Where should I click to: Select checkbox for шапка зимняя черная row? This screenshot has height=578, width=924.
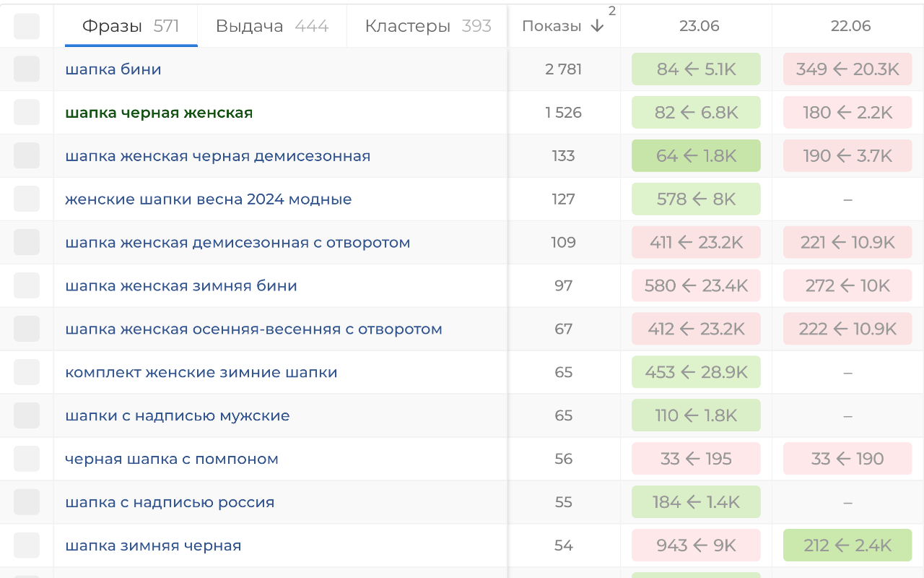pos(27,545)
